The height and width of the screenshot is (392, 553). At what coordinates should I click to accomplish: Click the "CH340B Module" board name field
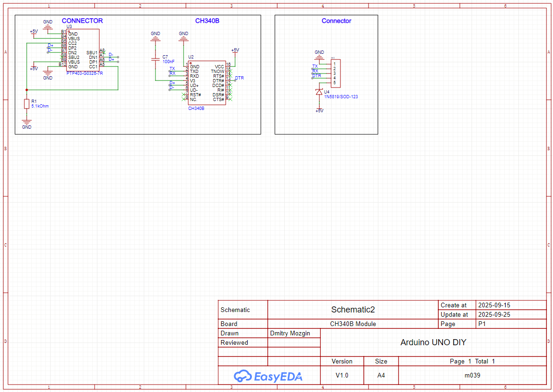(x=353, y=324)
